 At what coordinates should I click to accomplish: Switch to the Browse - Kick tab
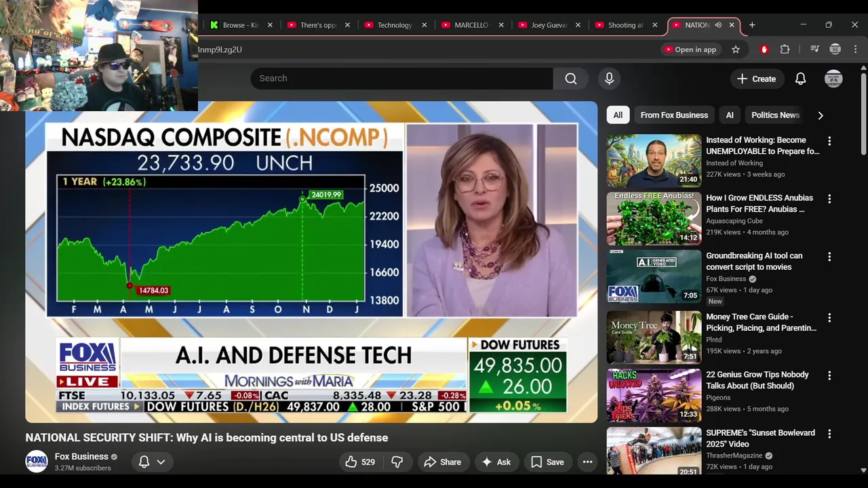[x=240, y=25]
